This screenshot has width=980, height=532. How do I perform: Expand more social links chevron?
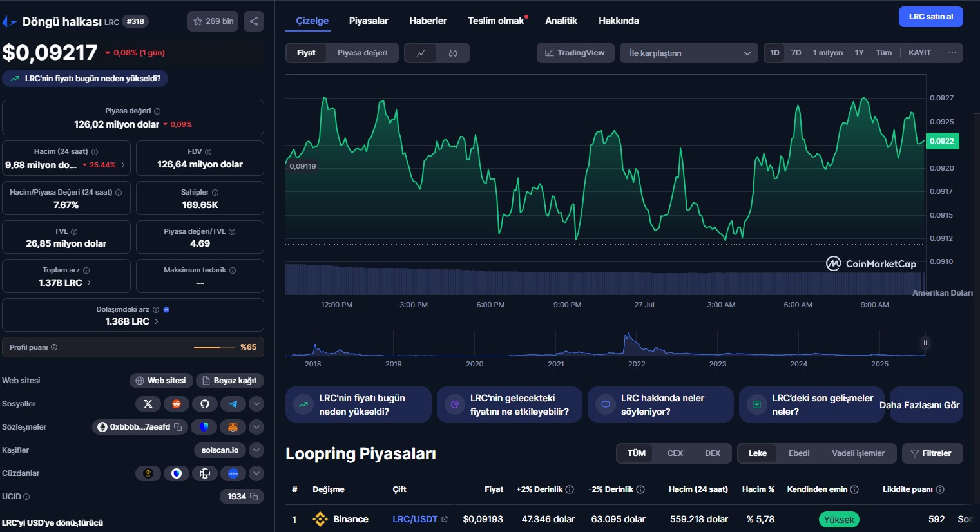256,404
